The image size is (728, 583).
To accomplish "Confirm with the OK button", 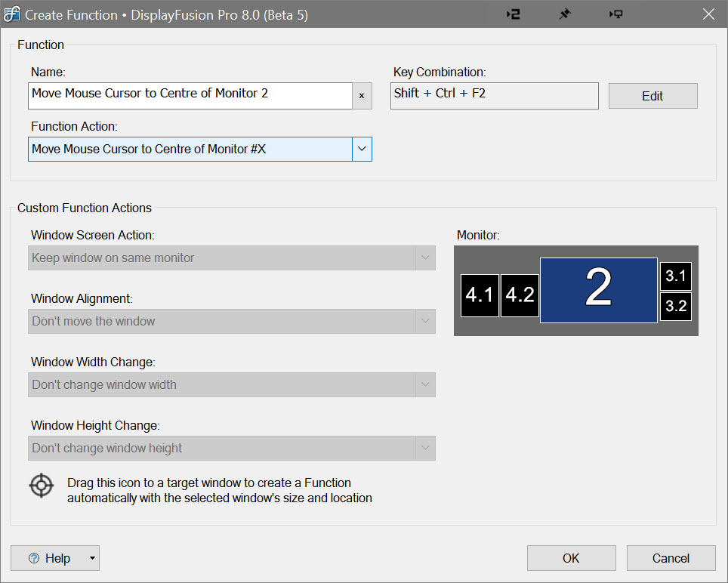I will click(571, 558).
